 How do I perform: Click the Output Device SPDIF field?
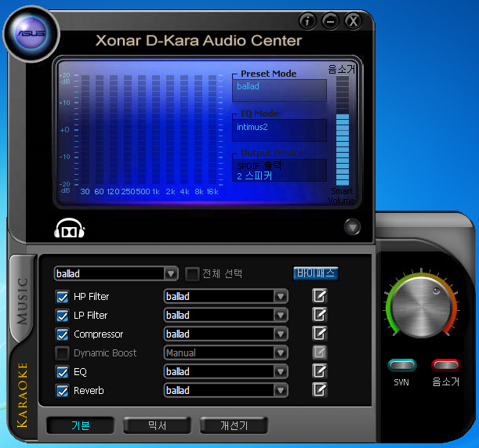279,170
